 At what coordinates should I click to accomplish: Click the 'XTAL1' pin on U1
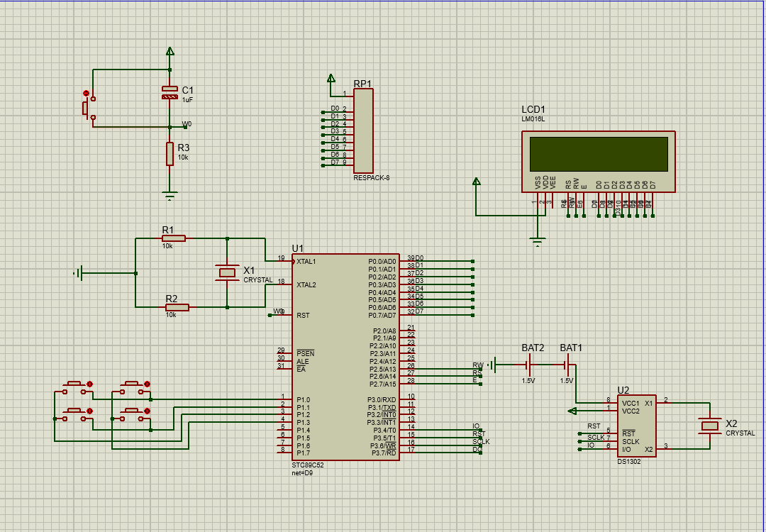(x=306, y=261)
